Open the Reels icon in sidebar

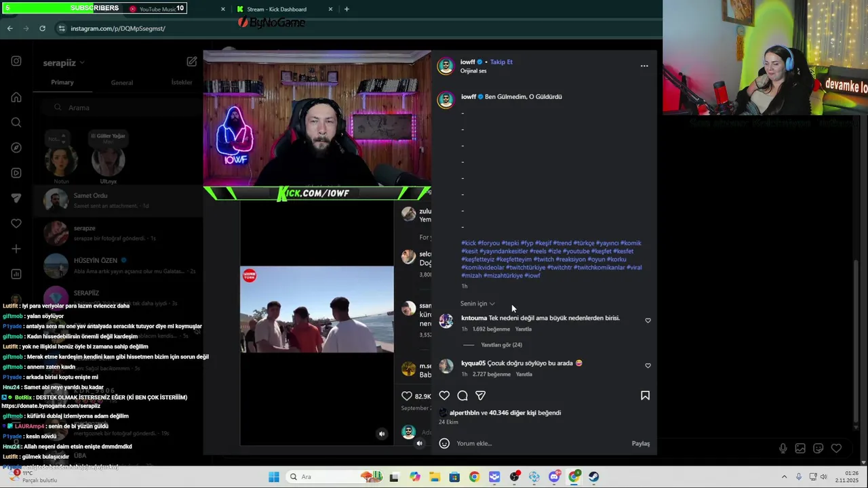click(16, 173)
